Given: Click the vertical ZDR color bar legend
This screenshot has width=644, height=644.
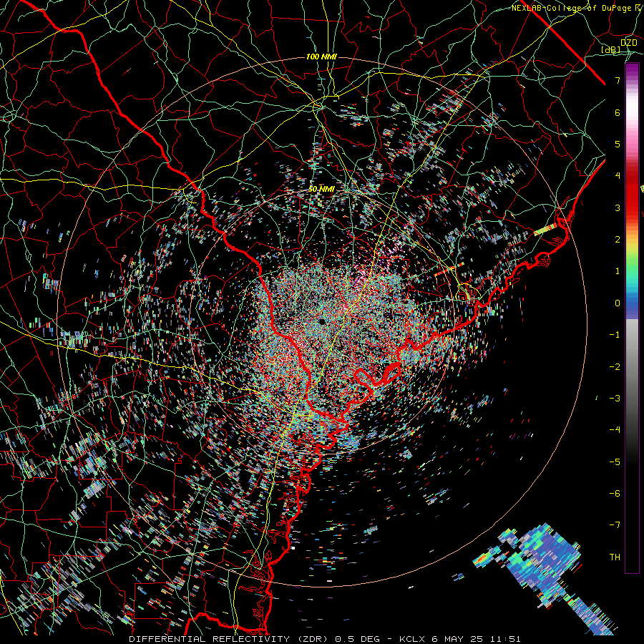Looking at the screenshot, I should 632,318.
